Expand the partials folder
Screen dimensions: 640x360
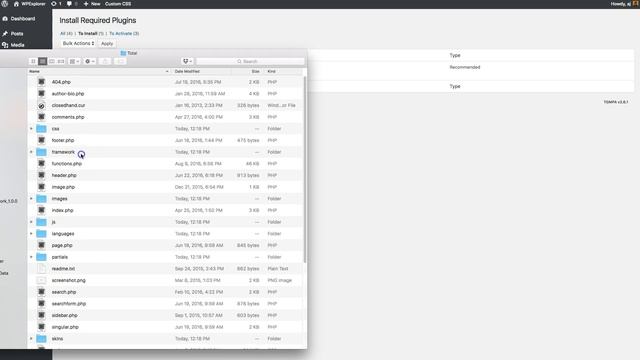pyautogui.click(x=31, y=257)
